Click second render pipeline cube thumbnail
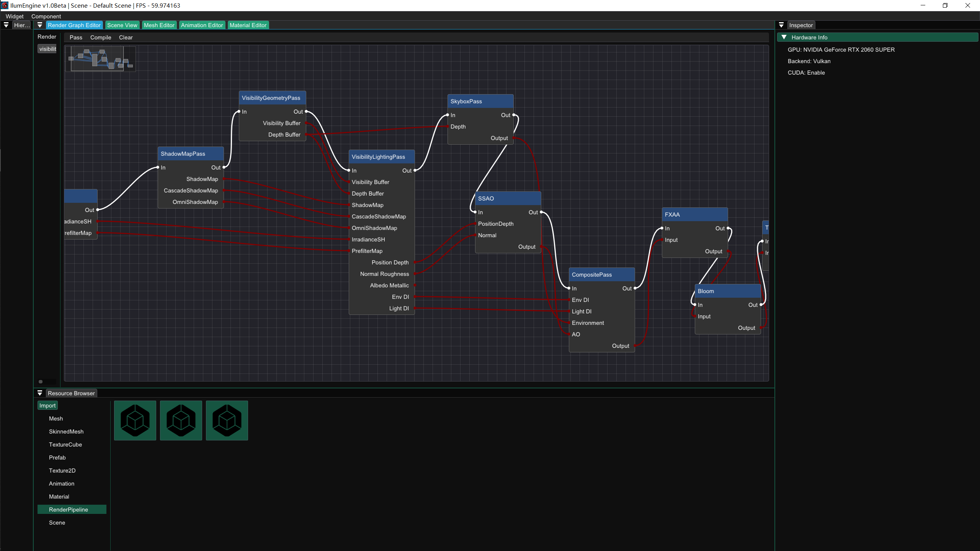 [x=181, y=420]
